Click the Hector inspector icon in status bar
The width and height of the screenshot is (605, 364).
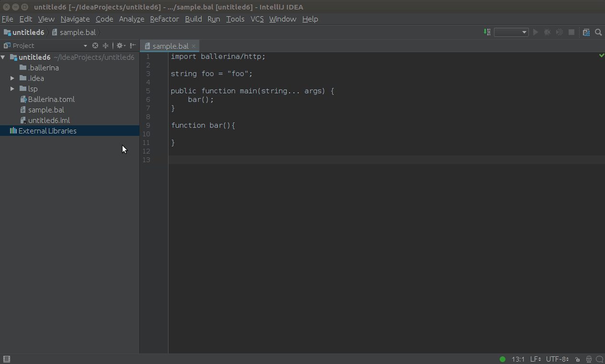(x=589, y=359)
